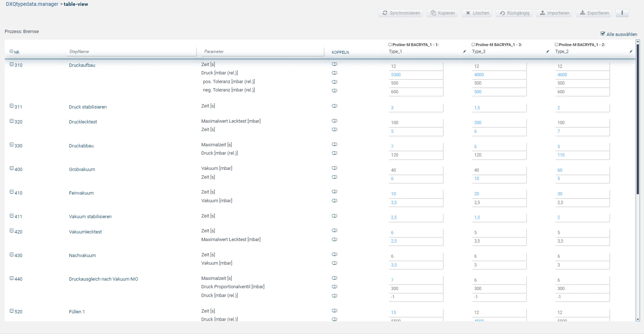This screenshot has width=644, height=334.
Task: Edit the Type_1 name via pencil icon
Action: (x=464, y=52)
